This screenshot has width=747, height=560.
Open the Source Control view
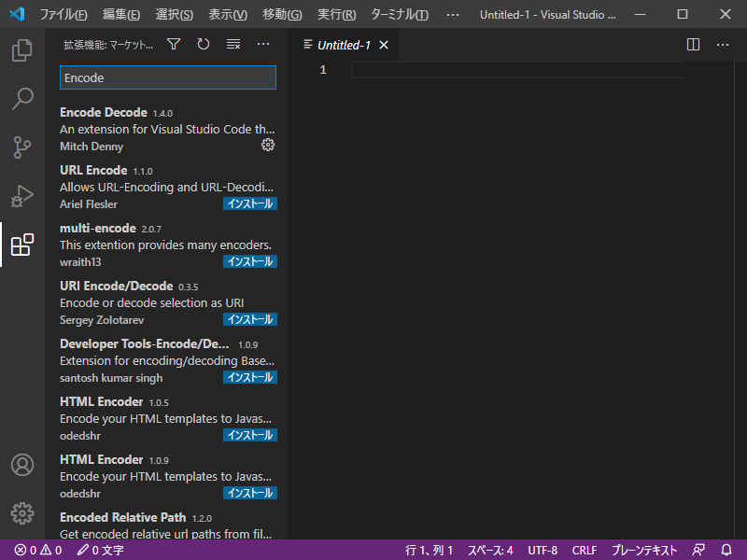pyautogui.click(x=21, y=147)
